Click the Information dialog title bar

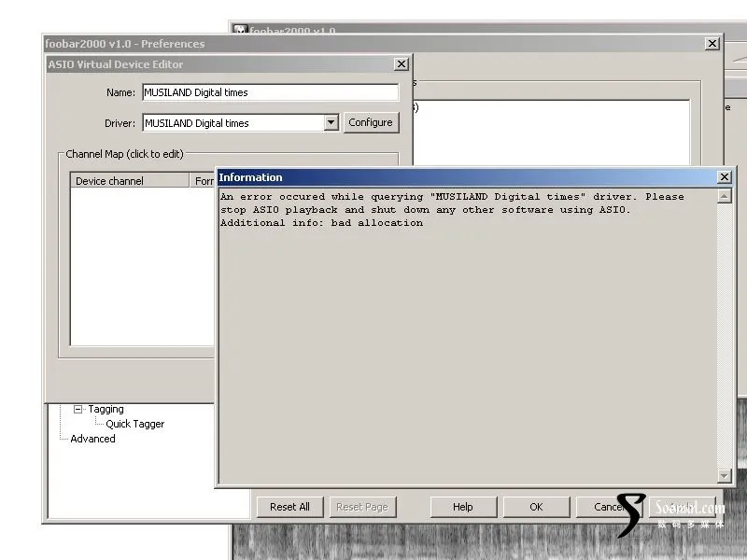coord(467,177)
